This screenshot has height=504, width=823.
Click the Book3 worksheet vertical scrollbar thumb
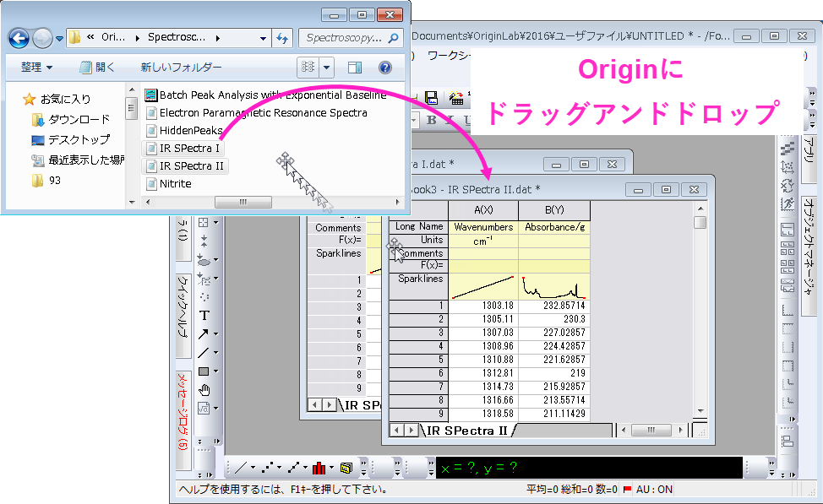pos(700,222)
